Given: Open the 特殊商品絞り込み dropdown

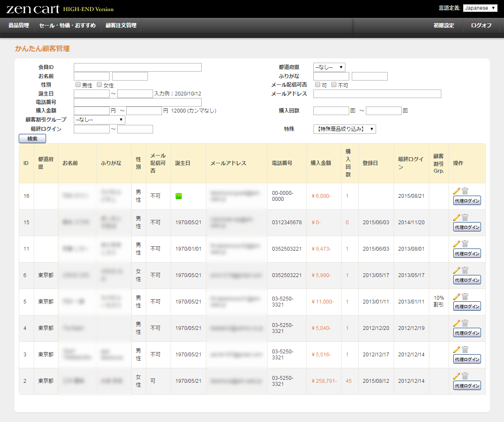Looking at the screenshot, I should click(345, 129).
